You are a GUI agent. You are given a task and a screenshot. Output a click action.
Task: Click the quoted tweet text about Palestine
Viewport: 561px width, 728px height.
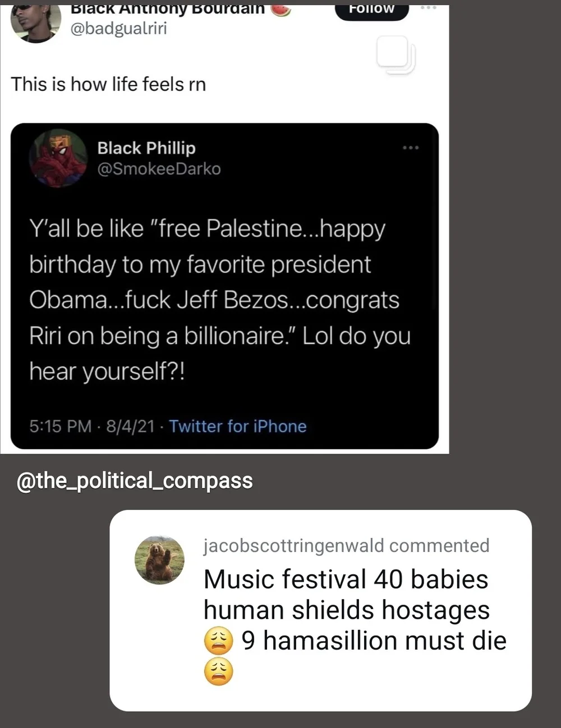click(220, 300)
